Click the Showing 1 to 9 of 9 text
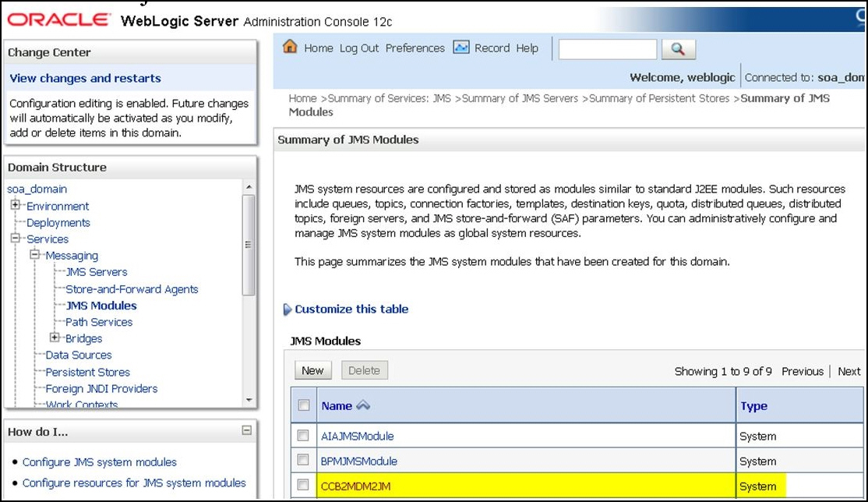Screen dimensions: 868x502 point(723,371)
